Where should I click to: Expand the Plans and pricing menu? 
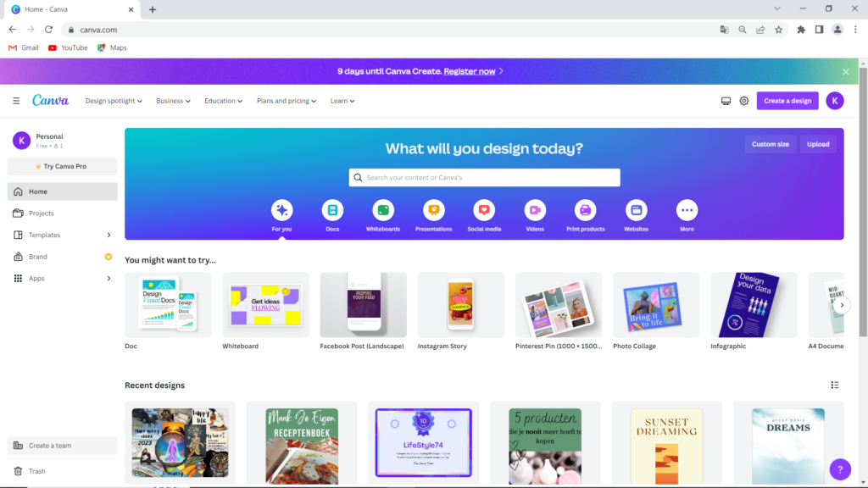pos(286,101)
